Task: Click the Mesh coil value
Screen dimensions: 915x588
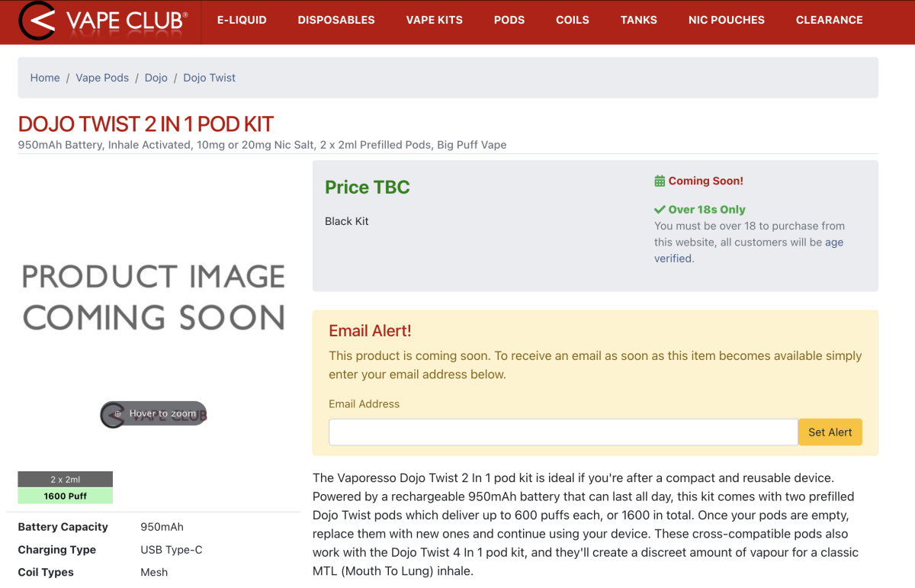Action: (154, 572)
